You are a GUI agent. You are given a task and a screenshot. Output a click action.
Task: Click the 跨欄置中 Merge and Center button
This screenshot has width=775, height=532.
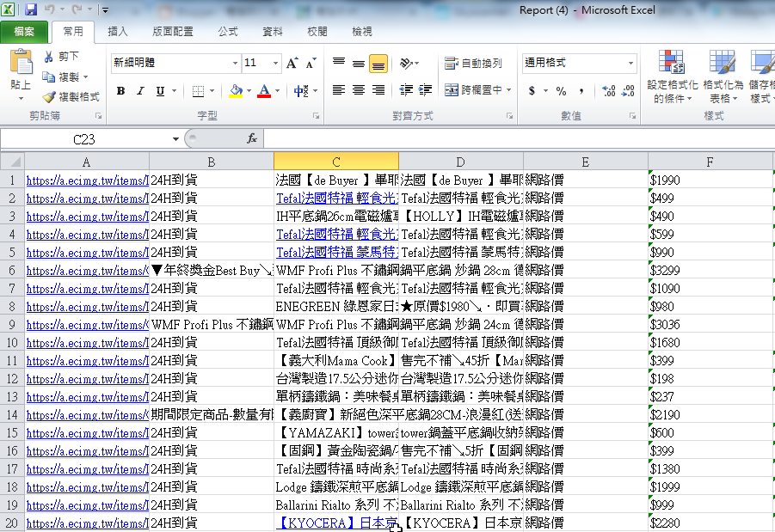pyautogui.click(x=473, y=90)
